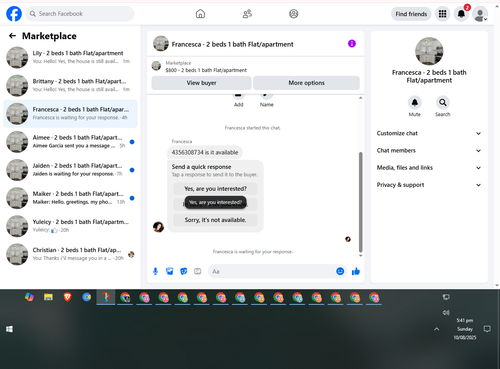The height and width of the screenshot is (369, 500).
Task: Send 'Sorry, it's not available.' response
Action: point(215,220)
